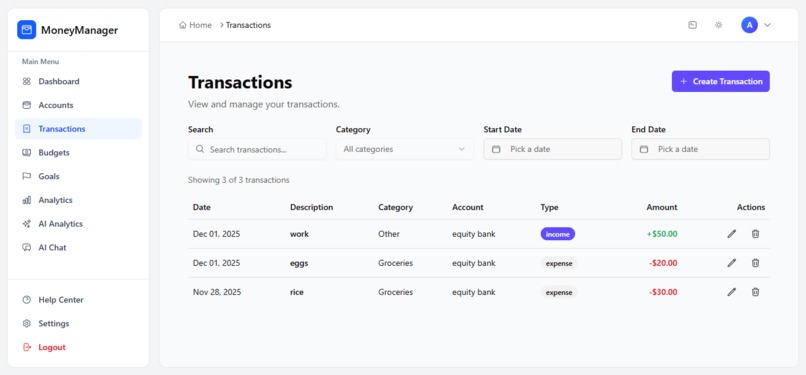Click the -$30.00 amount
806x375 pixels.
tap(663, 292)
